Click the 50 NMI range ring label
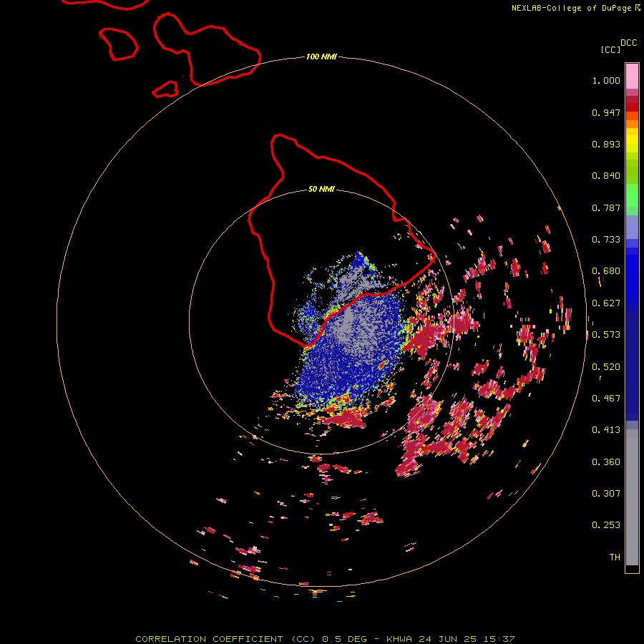Screen dimensions: 644x644 (321, 189)
